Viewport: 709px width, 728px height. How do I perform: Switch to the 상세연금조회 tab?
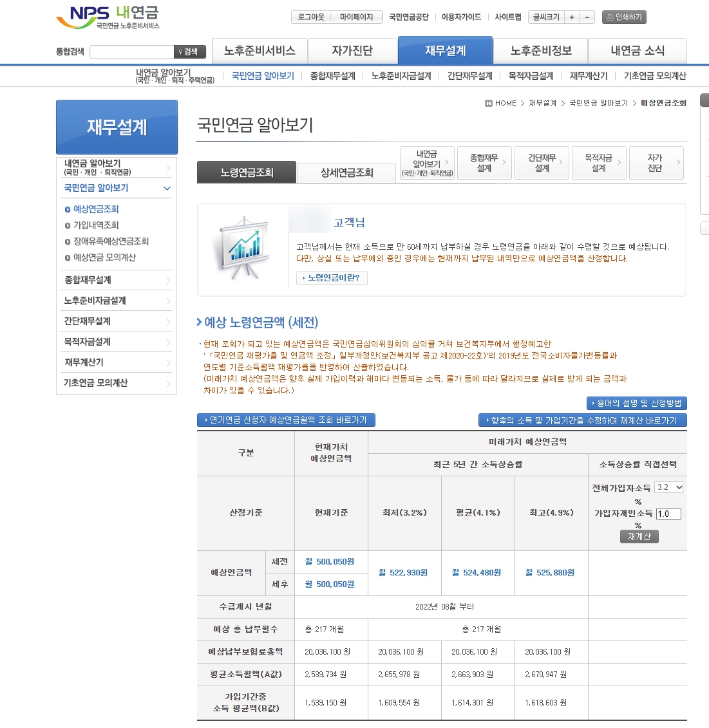click(x=346, y=172)
